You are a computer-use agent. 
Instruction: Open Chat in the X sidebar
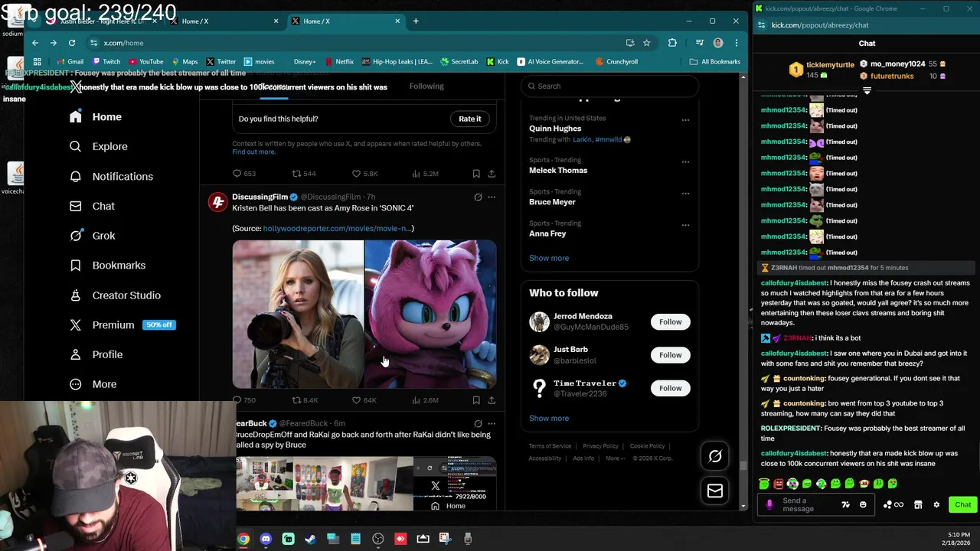tap(92, 206)
